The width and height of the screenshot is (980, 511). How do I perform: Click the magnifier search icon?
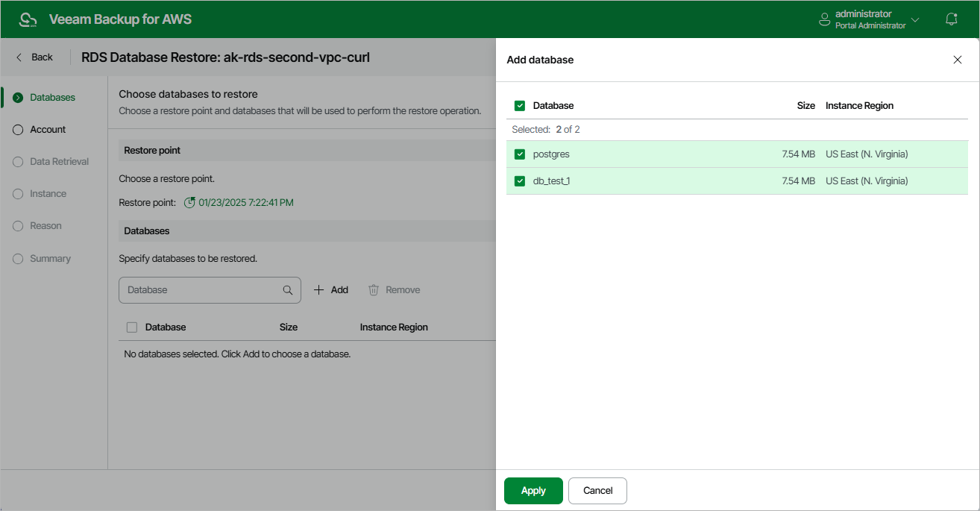[288, 290]
